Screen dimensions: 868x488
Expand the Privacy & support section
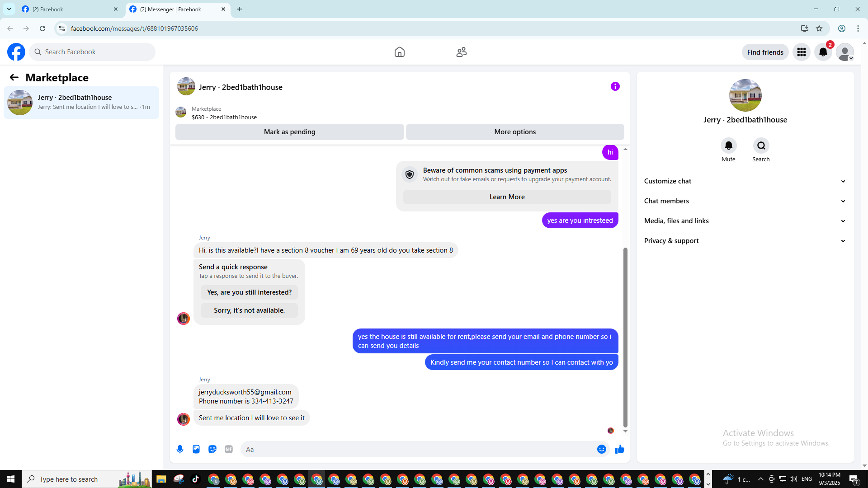pyautogui.click(x=745, y=241)
